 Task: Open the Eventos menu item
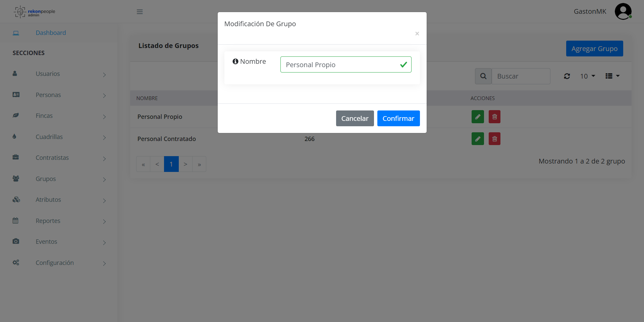point(46,242)
